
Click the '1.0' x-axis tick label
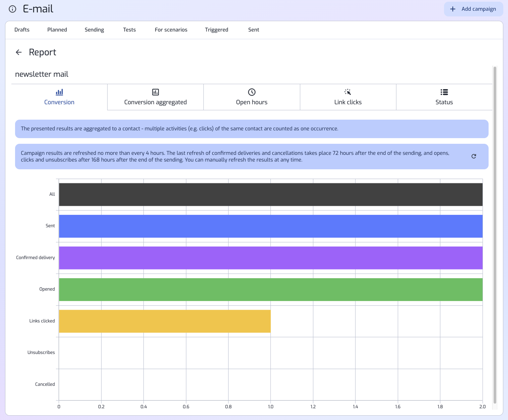[271, 407]
